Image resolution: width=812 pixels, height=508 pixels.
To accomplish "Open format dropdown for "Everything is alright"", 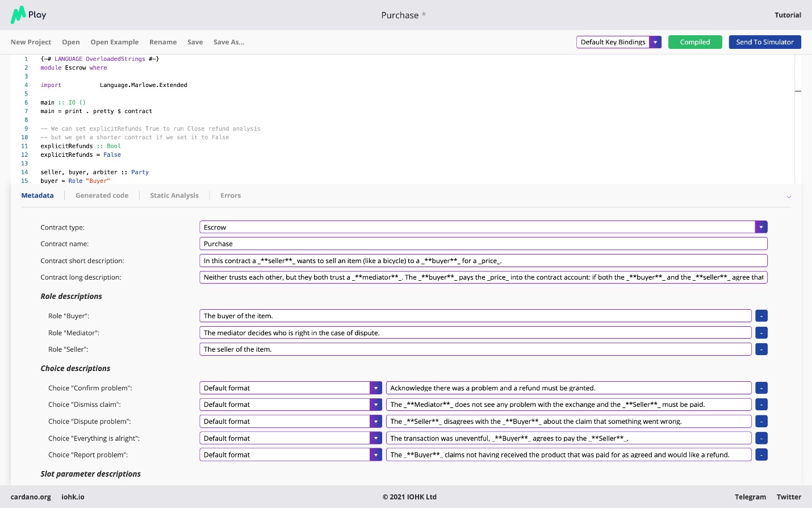I will 375,438.
